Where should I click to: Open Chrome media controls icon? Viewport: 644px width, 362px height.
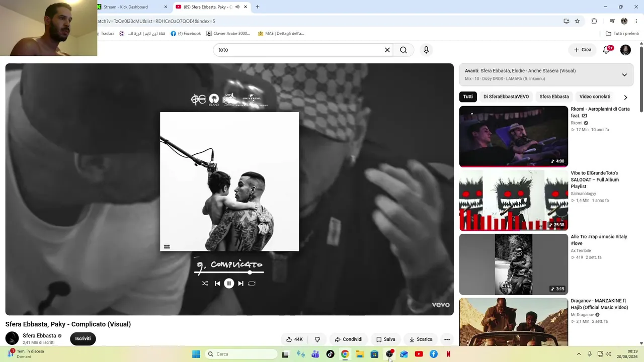tap(612, 21)
